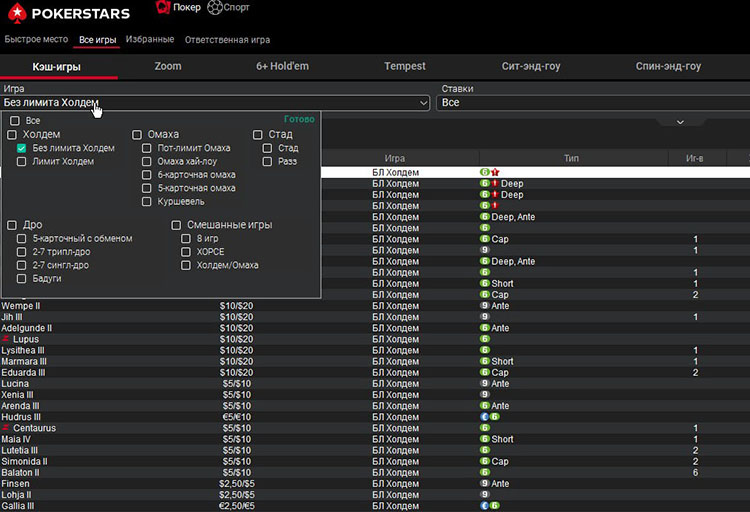Screen dimensions: 750x512
Task: Enable Омаха хай-лоу checkbox
Action: coord(147,161)
